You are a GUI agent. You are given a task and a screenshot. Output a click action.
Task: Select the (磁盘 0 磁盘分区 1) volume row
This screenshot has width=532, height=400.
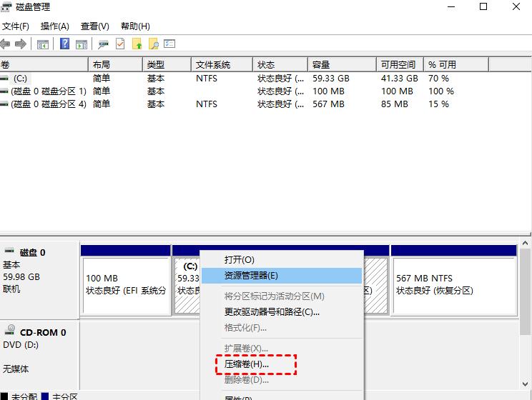coord(245,91)
